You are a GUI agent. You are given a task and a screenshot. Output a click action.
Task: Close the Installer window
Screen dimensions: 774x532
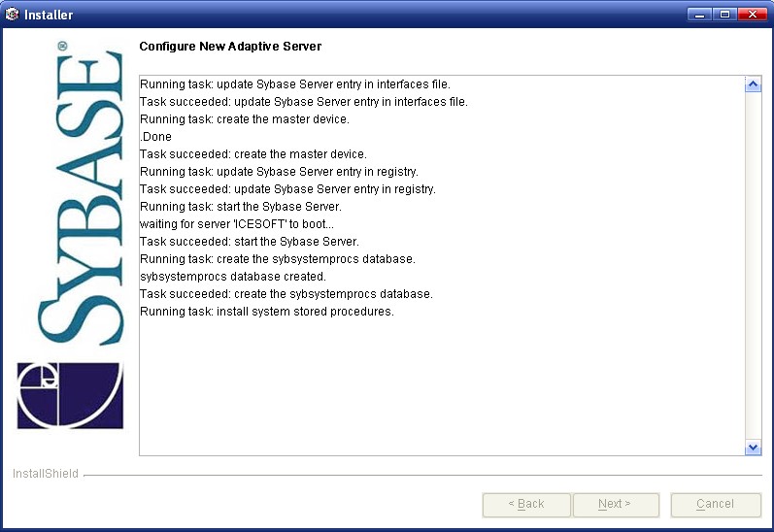(x=753, y=15)
